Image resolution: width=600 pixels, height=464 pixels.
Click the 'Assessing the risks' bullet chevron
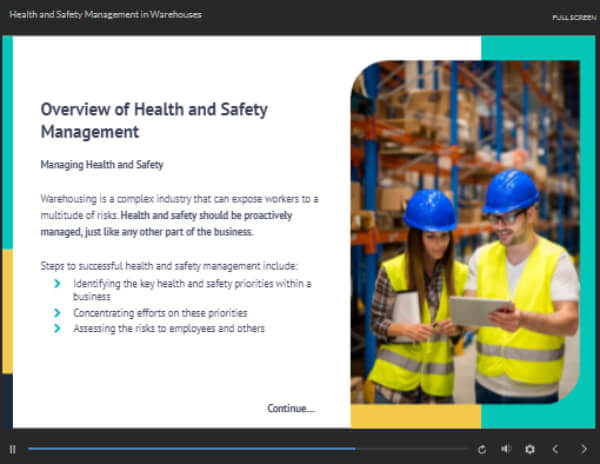59,328
